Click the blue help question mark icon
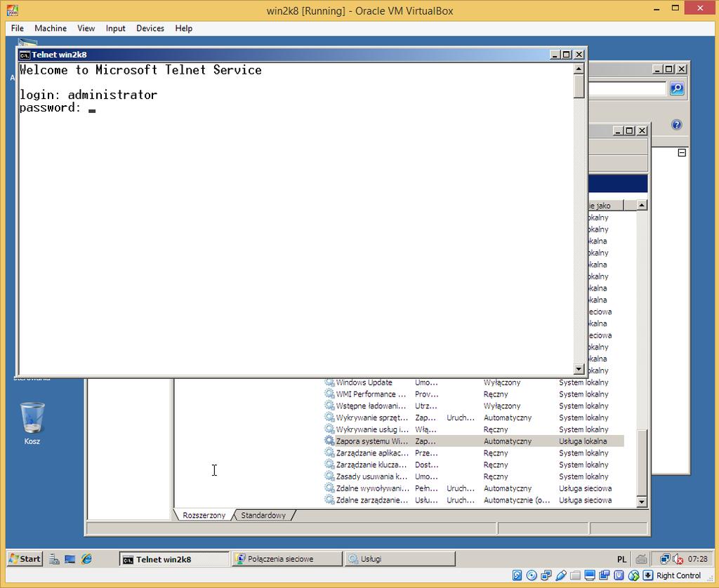The width and height of the screenshot is (719, 588). pos(676,125)
